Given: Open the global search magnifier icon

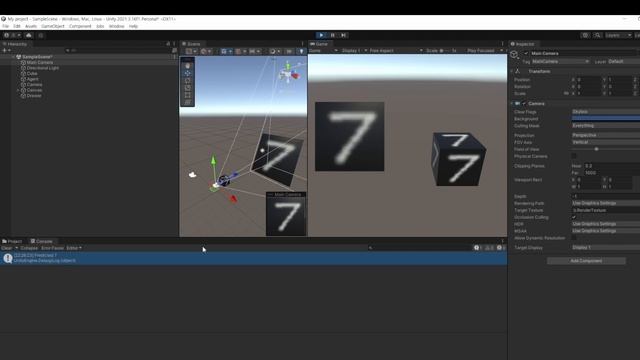Looking at the screenshot, I should coord(597,36).
